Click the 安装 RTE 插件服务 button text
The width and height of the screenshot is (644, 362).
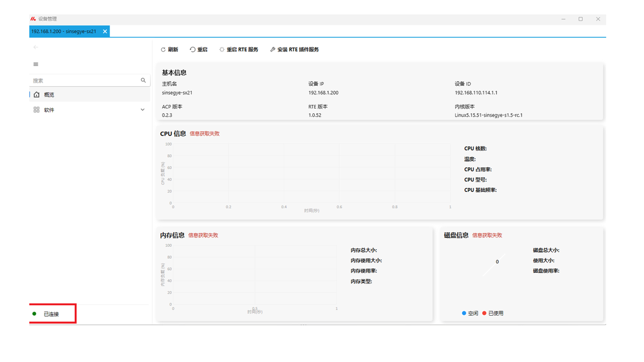pos(298,50)
